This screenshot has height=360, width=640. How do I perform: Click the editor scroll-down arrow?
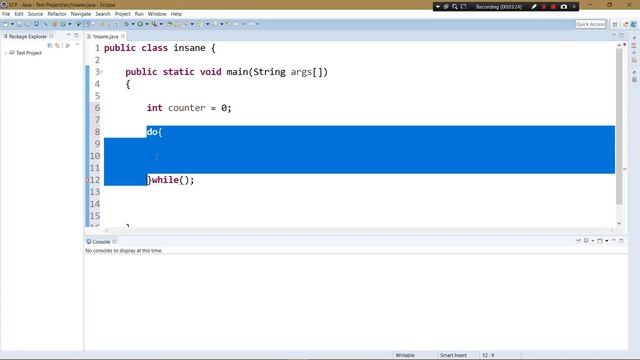coord(619,224)
